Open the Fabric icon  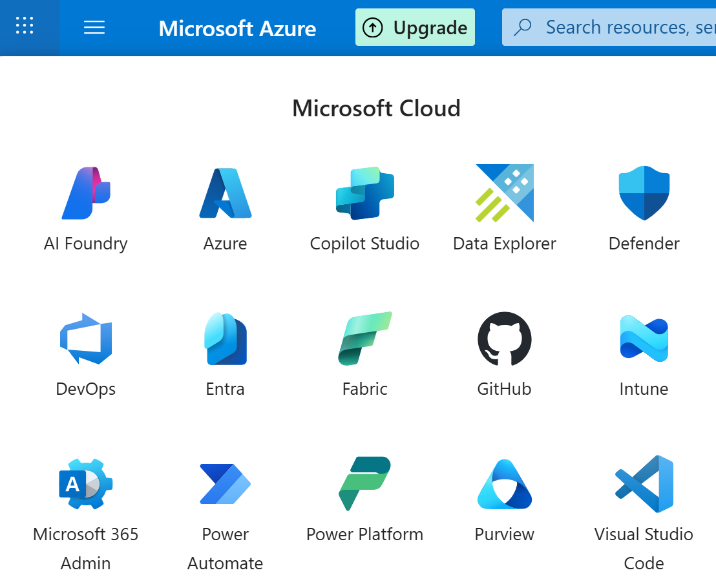coord(365,339)
